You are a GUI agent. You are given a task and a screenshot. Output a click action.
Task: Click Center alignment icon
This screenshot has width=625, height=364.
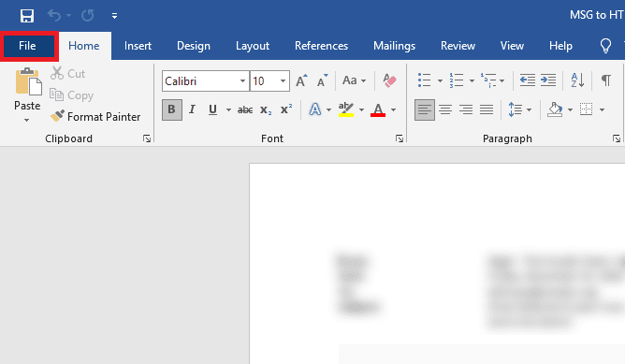point(445,109)
